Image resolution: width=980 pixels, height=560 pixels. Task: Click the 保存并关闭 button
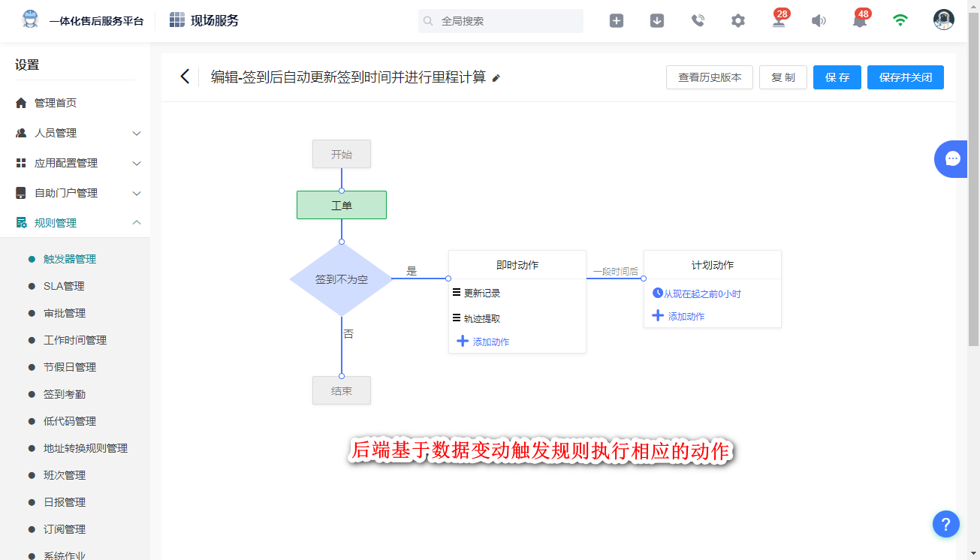pos(905,77)
